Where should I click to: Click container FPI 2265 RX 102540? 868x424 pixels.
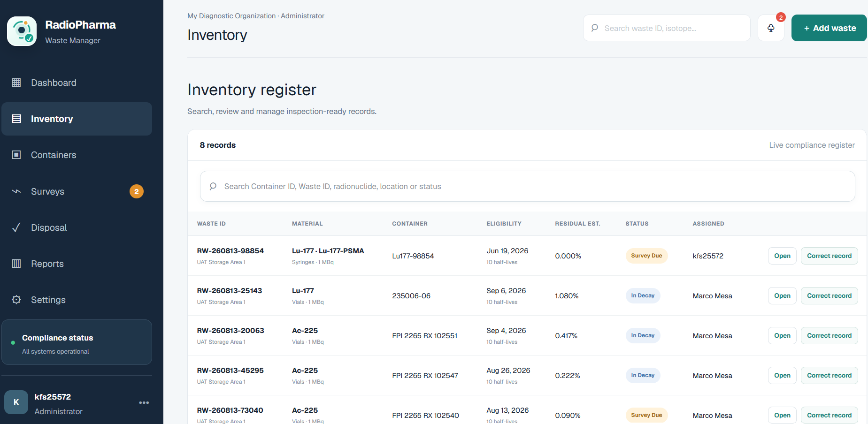[426, 416]
